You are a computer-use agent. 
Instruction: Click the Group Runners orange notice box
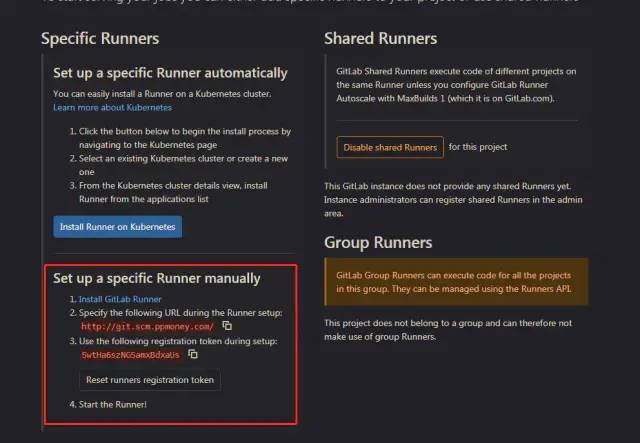click(x=456, y=282)
